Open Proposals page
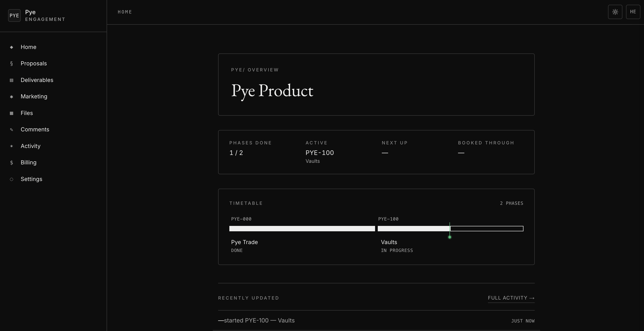The image size is (644, 331). coord(34,63)
